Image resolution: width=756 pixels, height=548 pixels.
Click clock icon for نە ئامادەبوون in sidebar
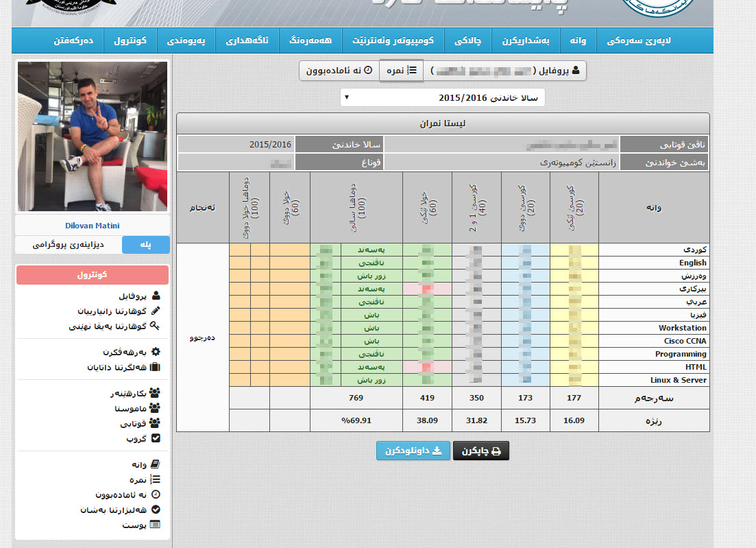click(156, 495)
